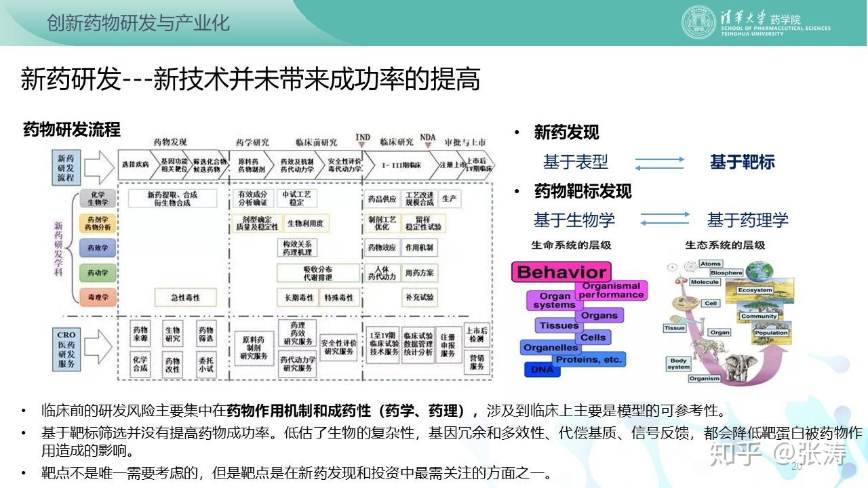
Task: Click the 药物筛选 CRO service box
Action: pos(205,333)
